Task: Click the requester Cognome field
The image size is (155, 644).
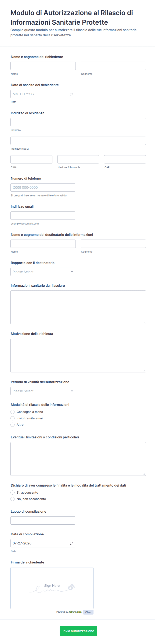Action: point(113,66)
